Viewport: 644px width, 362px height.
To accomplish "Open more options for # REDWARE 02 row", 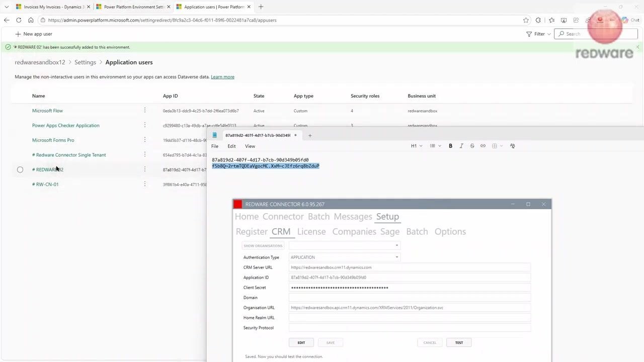I will 145,169.
